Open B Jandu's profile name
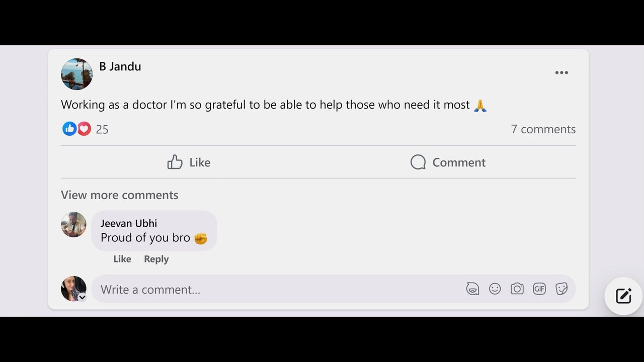The width and height of the screenshot is (644, 362). (x=120, y=66)
